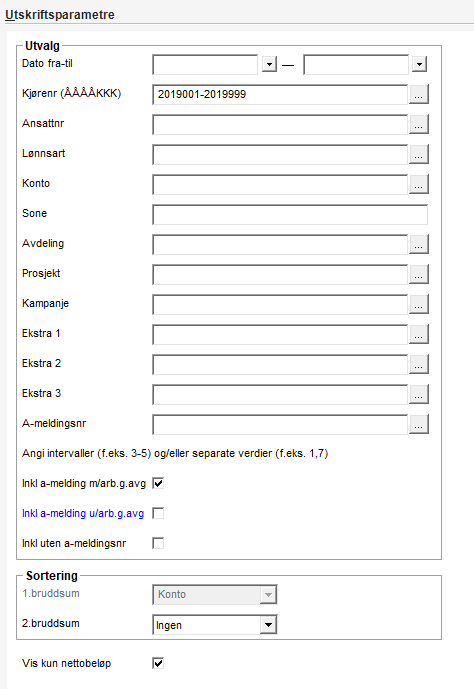Open the Konto lookup ellipsis button
Screen dimensions: 474x689
pos(419,184)
